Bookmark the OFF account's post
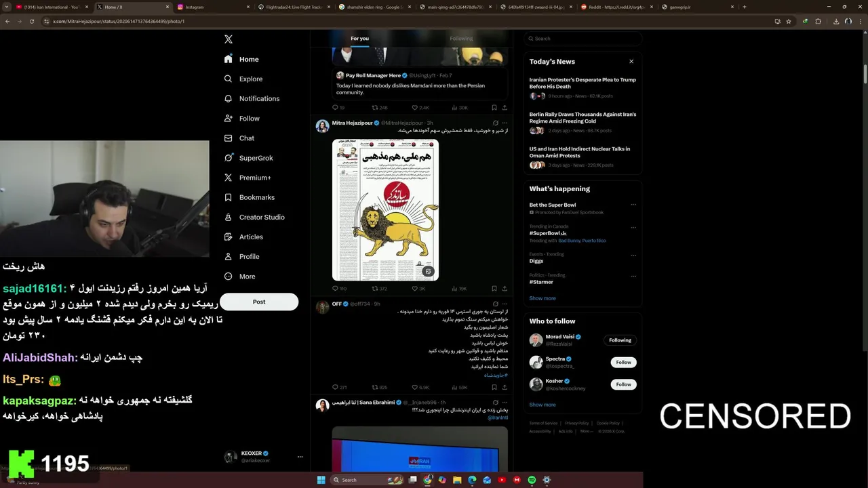The image size is (868, 488). point(494,388)
